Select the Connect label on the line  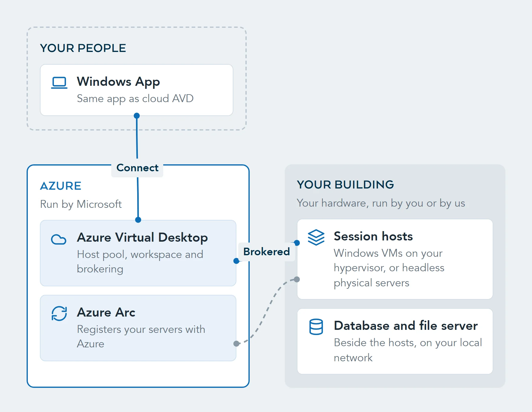point(137,168)
